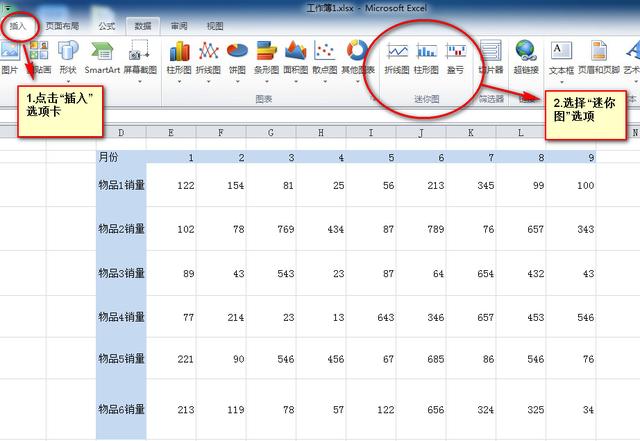The height and width of the screenshot is (441, 640).
Task: Click cell containing 654
Action: point(471,273)
